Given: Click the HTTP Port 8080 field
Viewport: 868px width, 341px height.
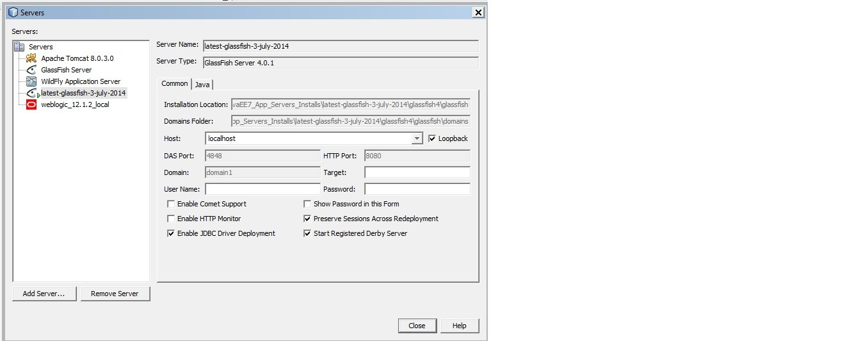Looking at the screenshot, I should tap(417, 156).
